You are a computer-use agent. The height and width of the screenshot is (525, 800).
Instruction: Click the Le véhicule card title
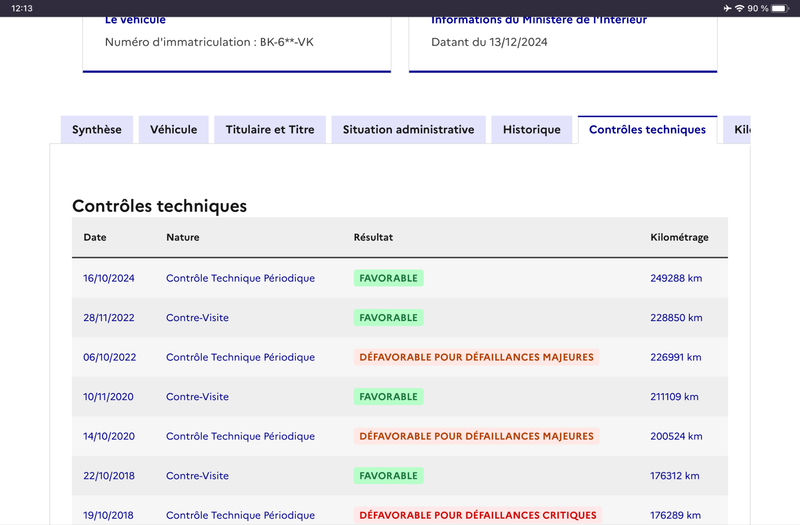coord(135,20)
